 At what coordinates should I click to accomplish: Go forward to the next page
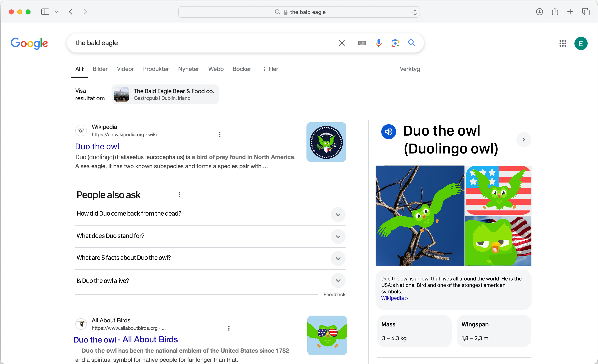pyautogui.click(x=85, y=12)
